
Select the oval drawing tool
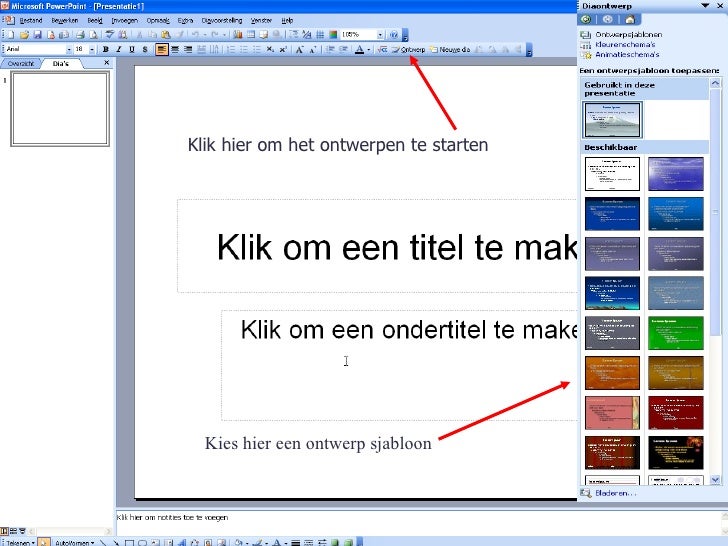pyautogui.click(x=142, y=542)
